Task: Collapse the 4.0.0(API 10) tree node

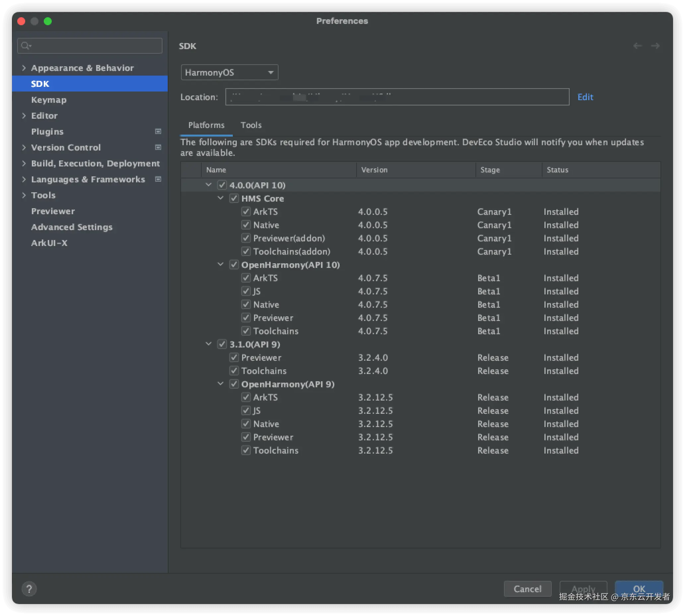Action: point(209,185)
